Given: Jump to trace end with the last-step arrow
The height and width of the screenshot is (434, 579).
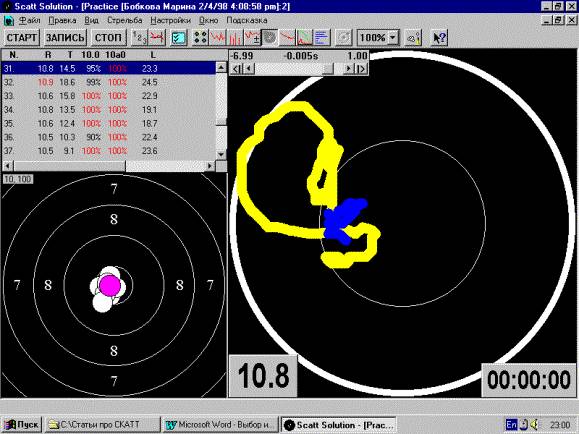Looking at the screenshot, I should (x=362, y=69).
